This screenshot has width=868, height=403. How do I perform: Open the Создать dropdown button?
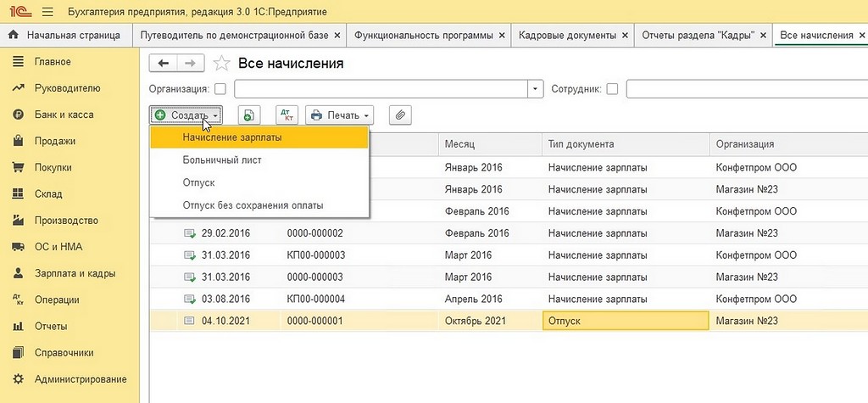tap(186, 115)
